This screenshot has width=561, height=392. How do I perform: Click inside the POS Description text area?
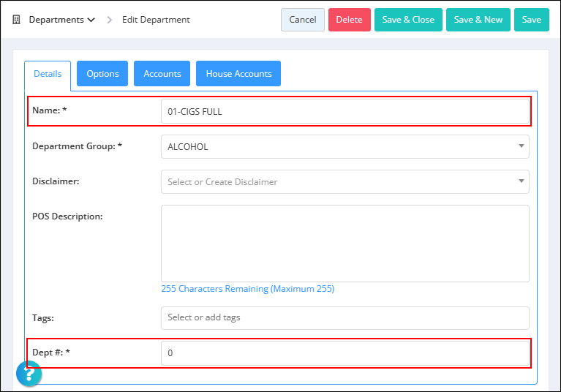345,244
